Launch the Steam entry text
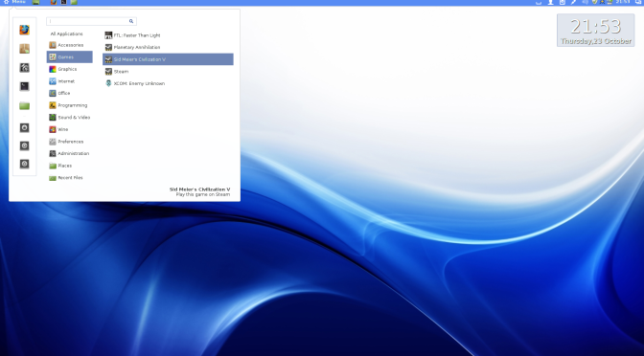 point(121,72)
